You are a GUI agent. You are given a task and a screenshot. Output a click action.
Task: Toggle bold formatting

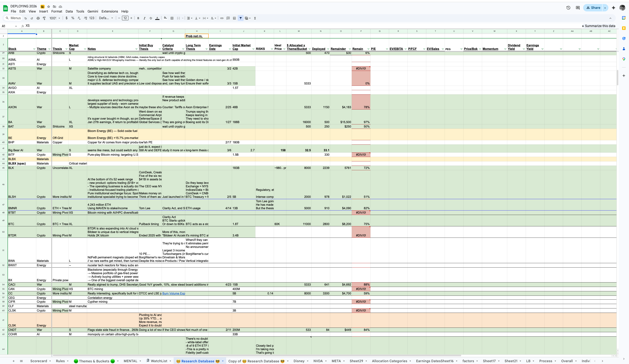click(x=138, y=18)
